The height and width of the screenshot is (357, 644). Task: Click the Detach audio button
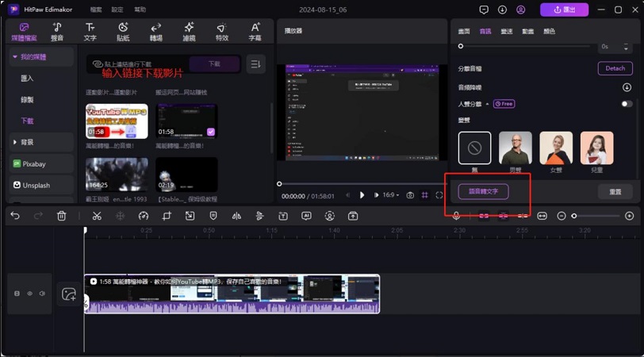[x=615, y=68]
